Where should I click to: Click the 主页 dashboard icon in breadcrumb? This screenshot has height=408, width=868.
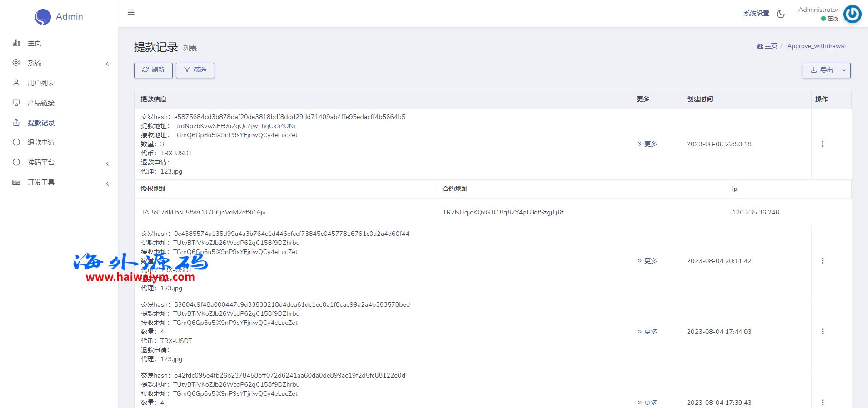(x=760, y=46)
